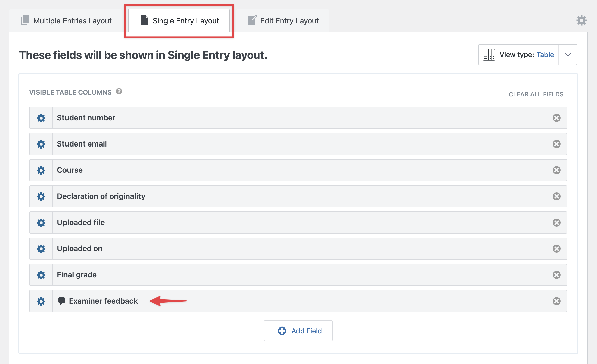Remove the Examiner feedback field
597x364 pixels.
(557, 301)
